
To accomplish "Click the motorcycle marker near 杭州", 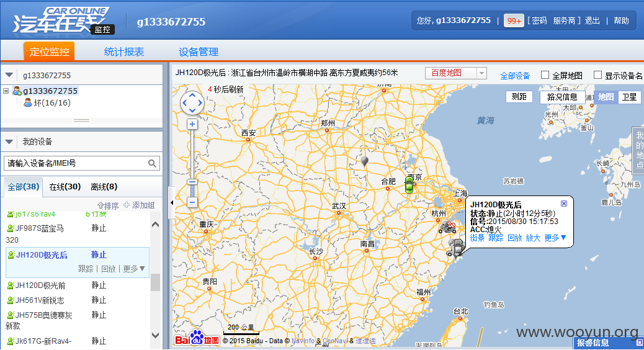I will pyautogui.click(x=447, y=227).
